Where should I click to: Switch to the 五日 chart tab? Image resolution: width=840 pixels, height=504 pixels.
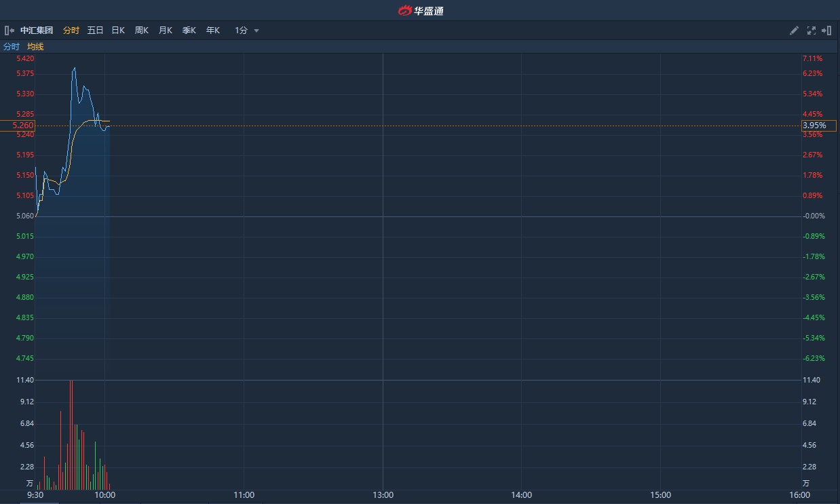point(95,31)
